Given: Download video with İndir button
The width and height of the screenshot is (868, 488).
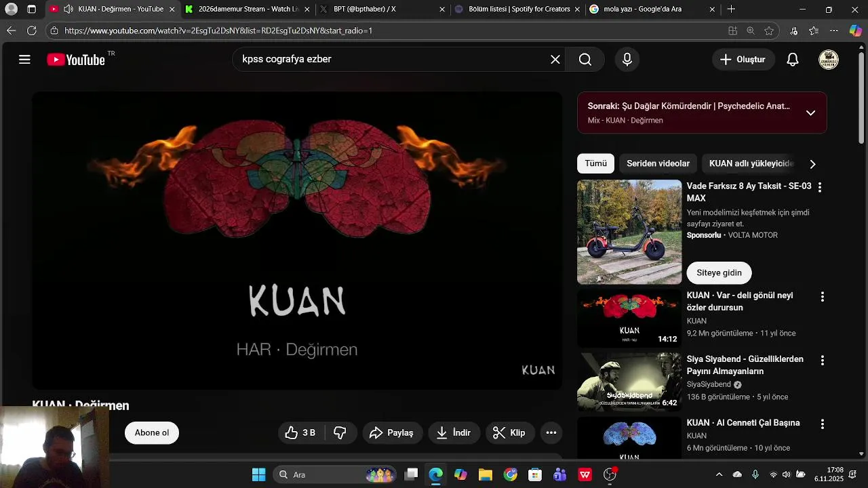Looking at the screenshot, I should click(x=454, y=432).
